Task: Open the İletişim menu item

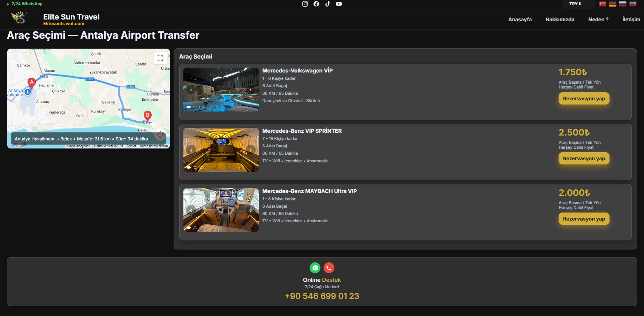Action: [631, 20]
